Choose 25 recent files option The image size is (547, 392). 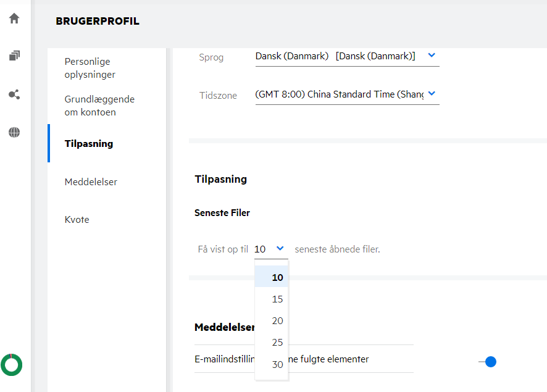tap(277, 343)
